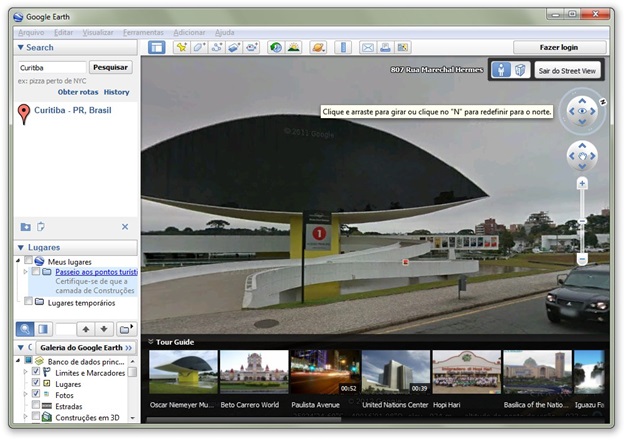The image size is (625, 440).
Task: Click the email envelope toolbar icon
Action: coord(368,47)
